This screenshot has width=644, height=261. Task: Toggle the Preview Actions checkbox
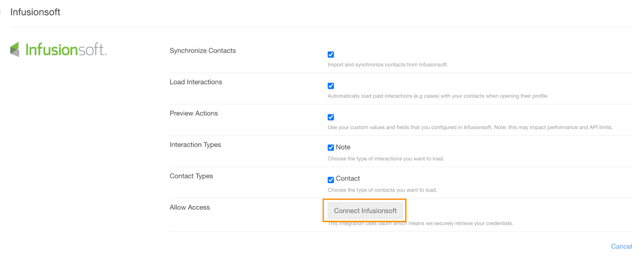pos(330,117)
